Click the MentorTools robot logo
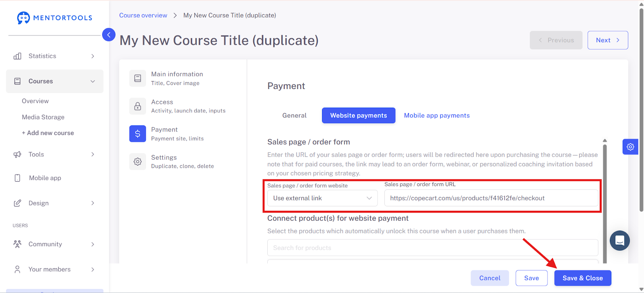644x293 pixels. click(23, 18)
